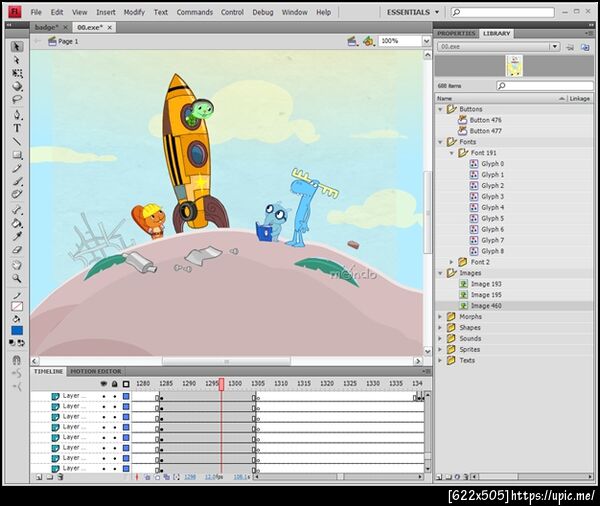The image size is (600, 506).
Task: Open Modify Onion Markers menu
Action: pyautogui.click(x=176, y=477)
